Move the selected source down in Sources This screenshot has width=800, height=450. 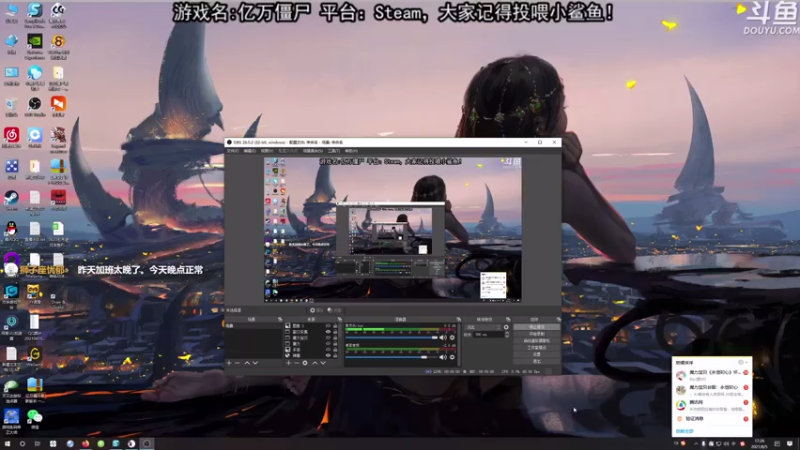(323, 363)
